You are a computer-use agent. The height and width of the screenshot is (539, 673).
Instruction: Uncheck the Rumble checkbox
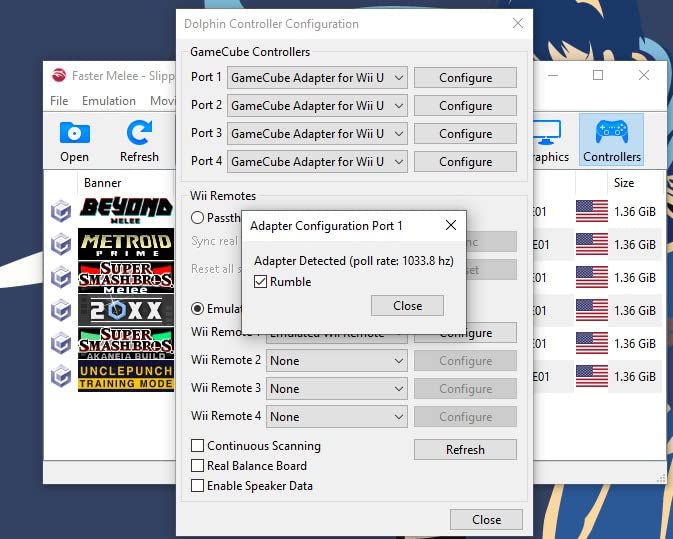tap(261, 282)
